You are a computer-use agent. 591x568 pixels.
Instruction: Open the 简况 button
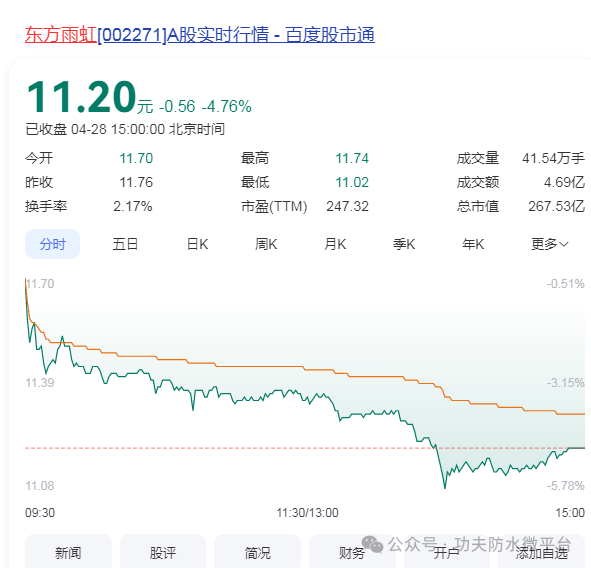257,551
